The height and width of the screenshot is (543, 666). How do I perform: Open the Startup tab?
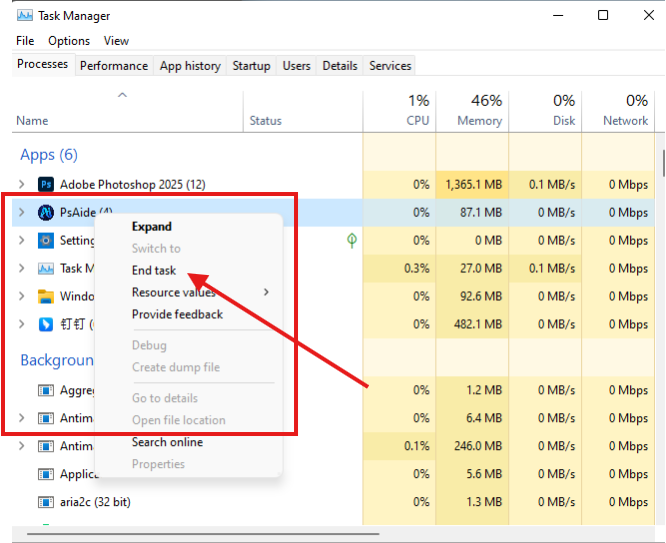click(251, 66)
